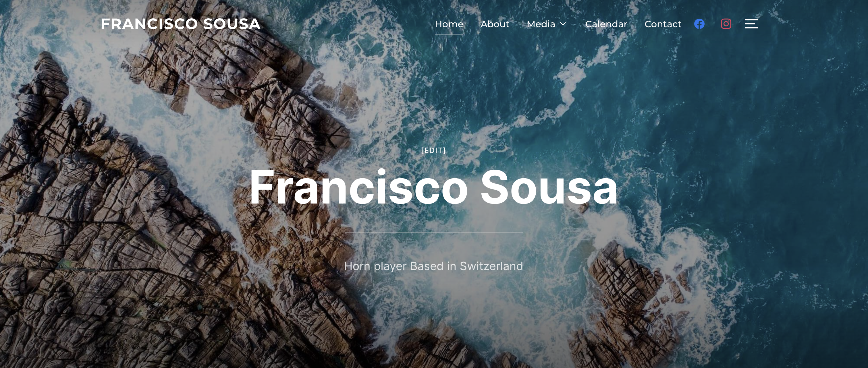Toggle the sidebar menu icon

click(x=751, y=24)
